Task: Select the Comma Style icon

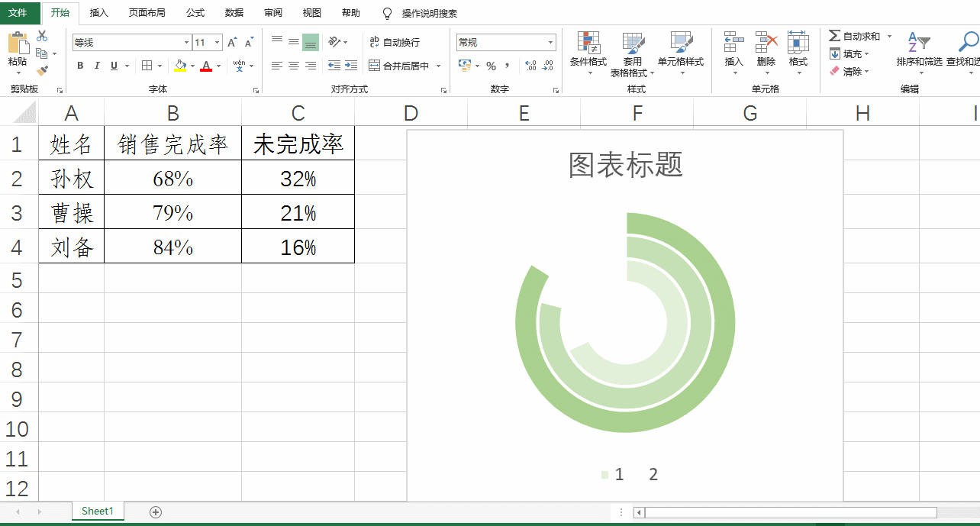Action: 508,66
